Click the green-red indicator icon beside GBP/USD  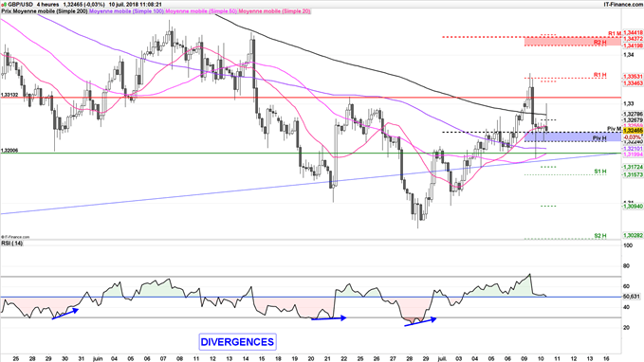[4, 5]
